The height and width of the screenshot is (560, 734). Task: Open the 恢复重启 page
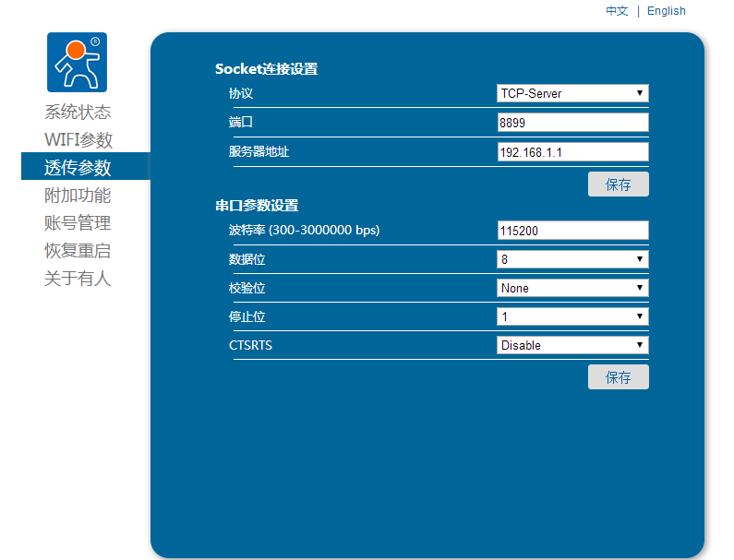(78, 251)
